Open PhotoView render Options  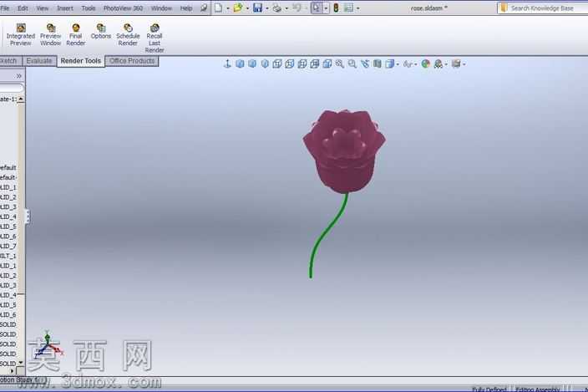[x=101, y=32]
